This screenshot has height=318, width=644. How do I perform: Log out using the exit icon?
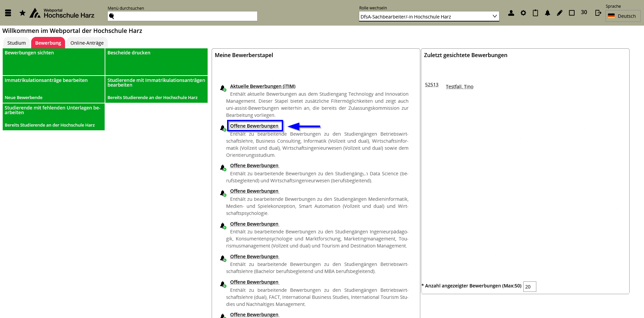[598, 13]
